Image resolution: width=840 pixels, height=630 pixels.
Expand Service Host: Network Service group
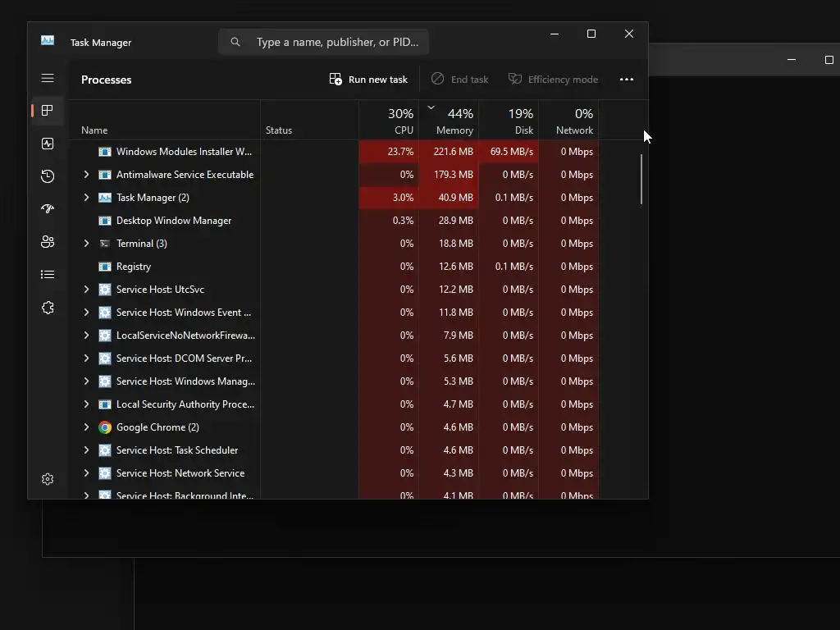click(86, 473)
